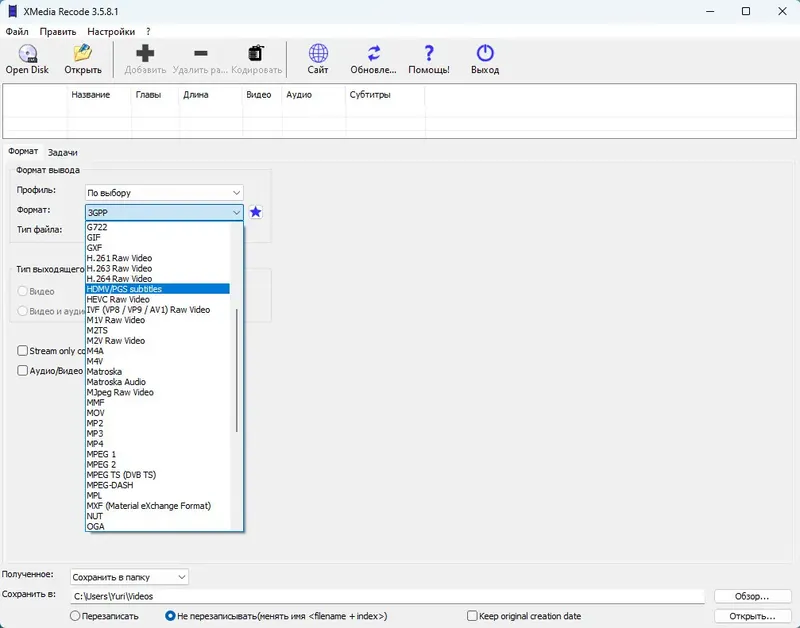Select H.264 Raw Video format
The width and height of the screenshot is (800, 628).
pos(158,279)
